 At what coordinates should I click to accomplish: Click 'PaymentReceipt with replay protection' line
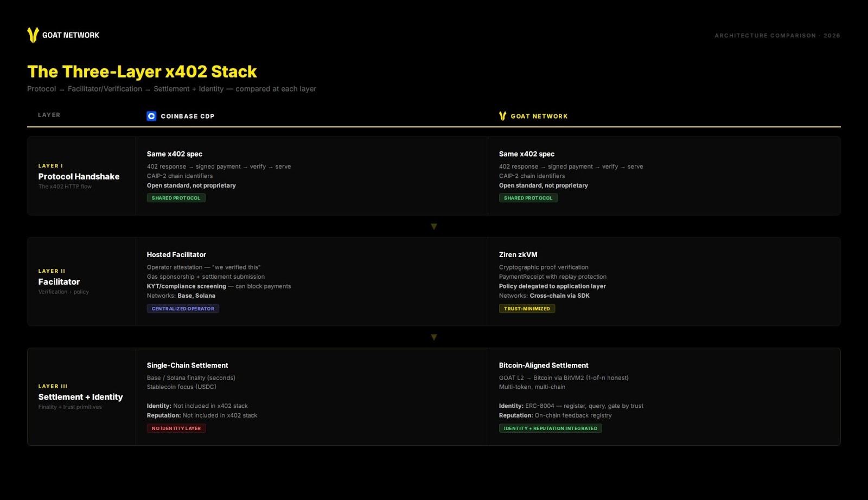click(553, 277)
